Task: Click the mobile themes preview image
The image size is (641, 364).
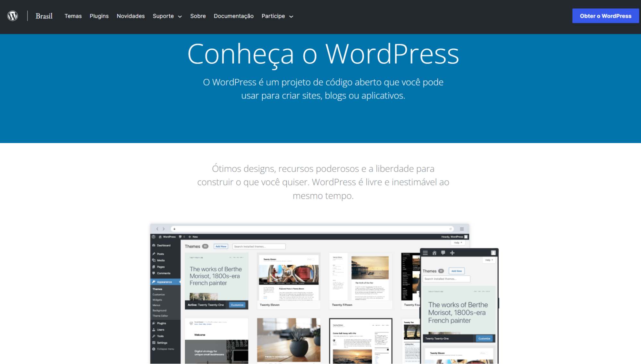Action: (459, 306)
